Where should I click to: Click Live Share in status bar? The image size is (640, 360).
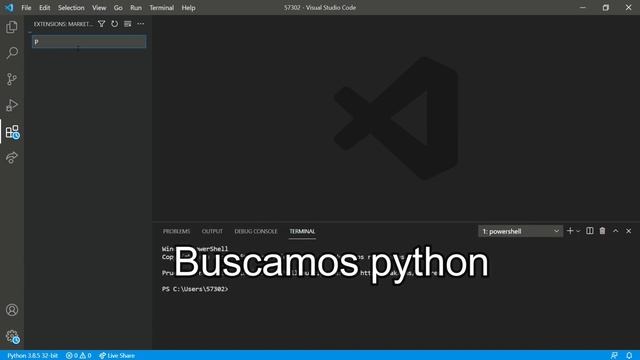(x=117, y=356)
